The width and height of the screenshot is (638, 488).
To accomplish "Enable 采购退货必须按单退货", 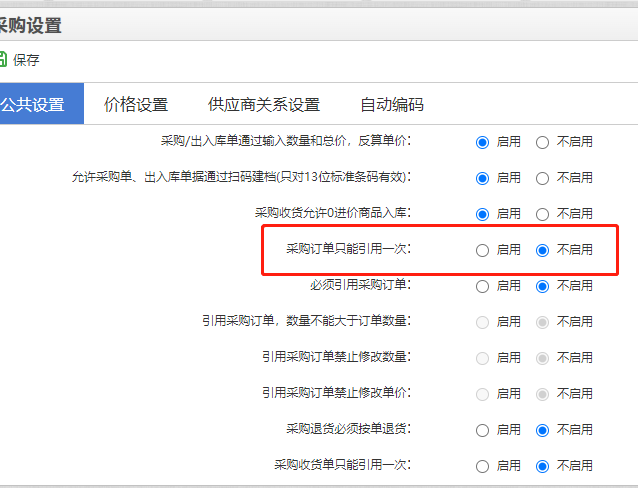I will [483, 430].
